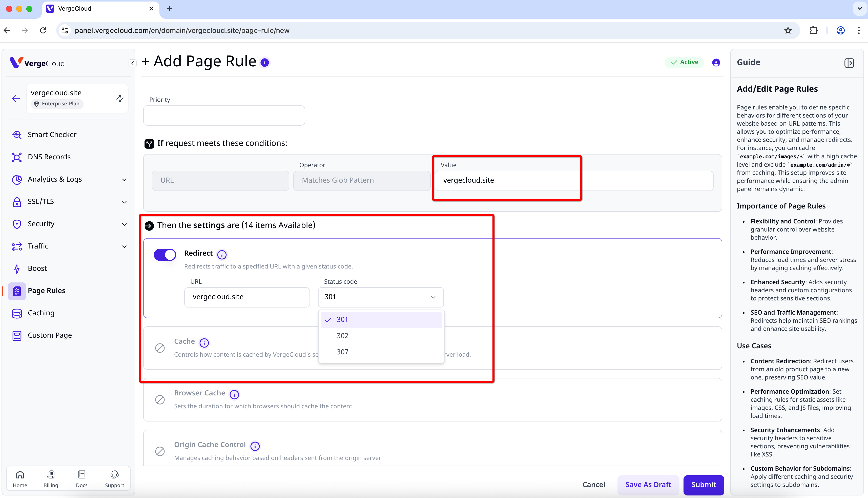Click the condition Value field
The width and height of the screenshot is (868, 498).
pyautogui.click(x=574, y=180)
